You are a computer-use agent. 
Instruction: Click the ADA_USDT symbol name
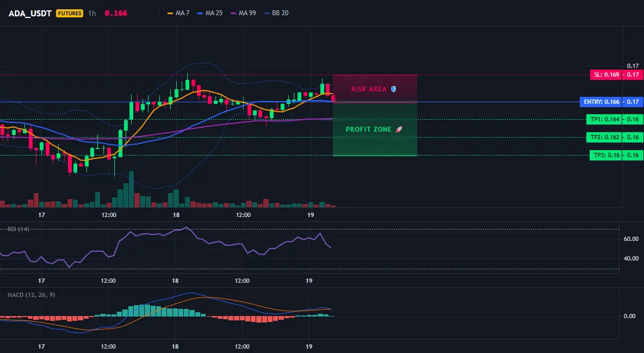coord(30,13)
